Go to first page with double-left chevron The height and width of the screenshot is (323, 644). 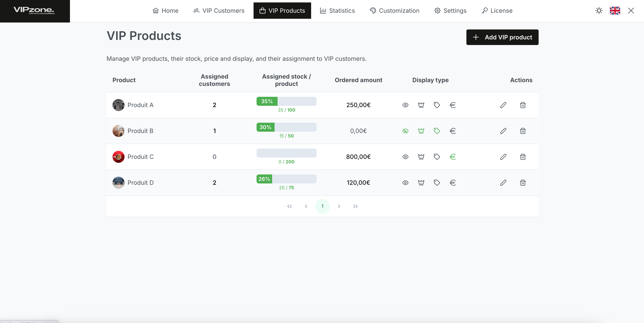pyautogui.click(x=290, y=206)
